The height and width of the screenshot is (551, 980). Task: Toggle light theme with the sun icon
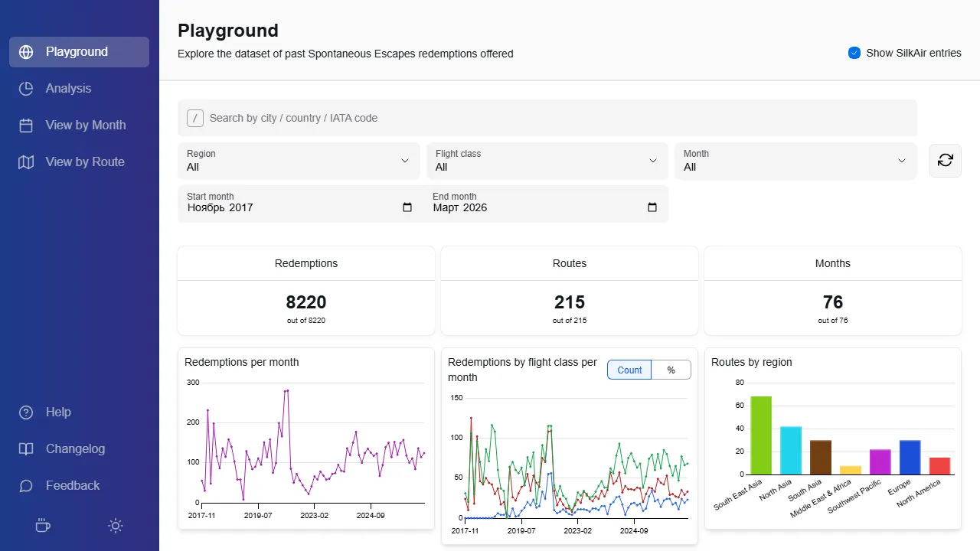click(116, 526)
